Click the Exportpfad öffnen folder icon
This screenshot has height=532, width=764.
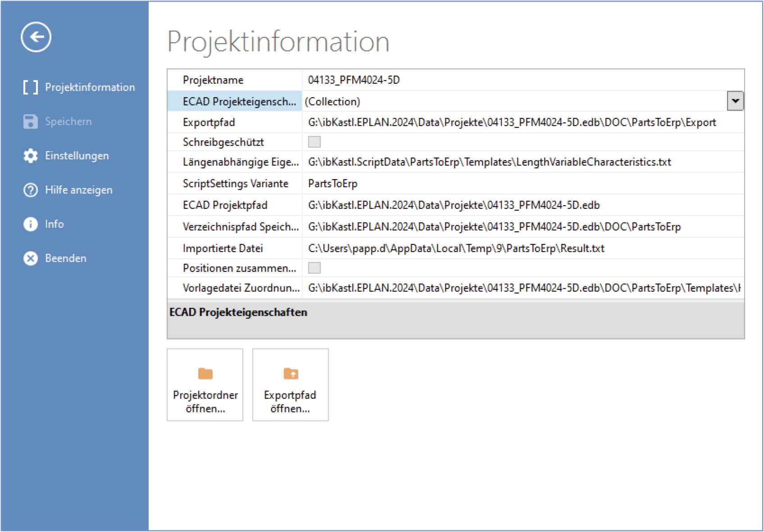click(291, 374)
